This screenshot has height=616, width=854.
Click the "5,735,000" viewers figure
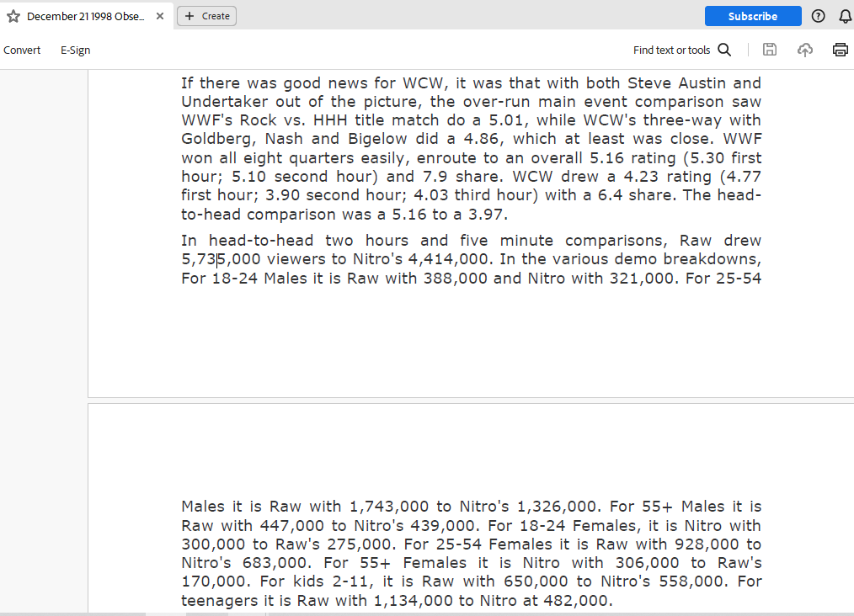(222, 259)
